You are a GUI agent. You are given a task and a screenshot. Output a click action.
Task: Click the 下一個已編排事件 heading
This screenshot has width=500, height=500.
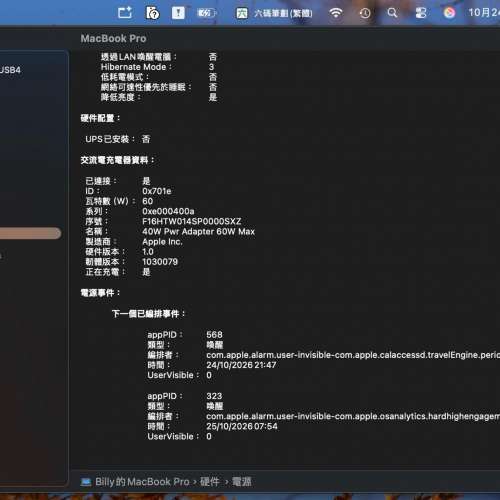(x=149, y=314)
